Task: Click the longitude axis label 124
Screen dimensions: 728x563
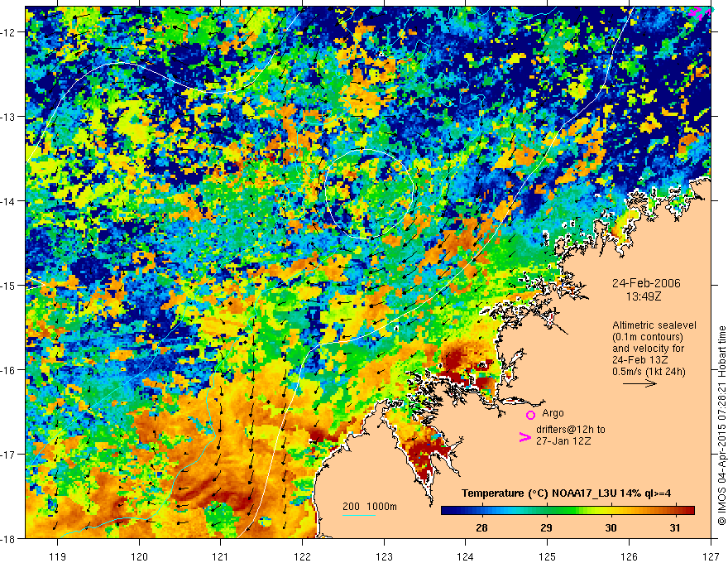Action: (465, 556)
